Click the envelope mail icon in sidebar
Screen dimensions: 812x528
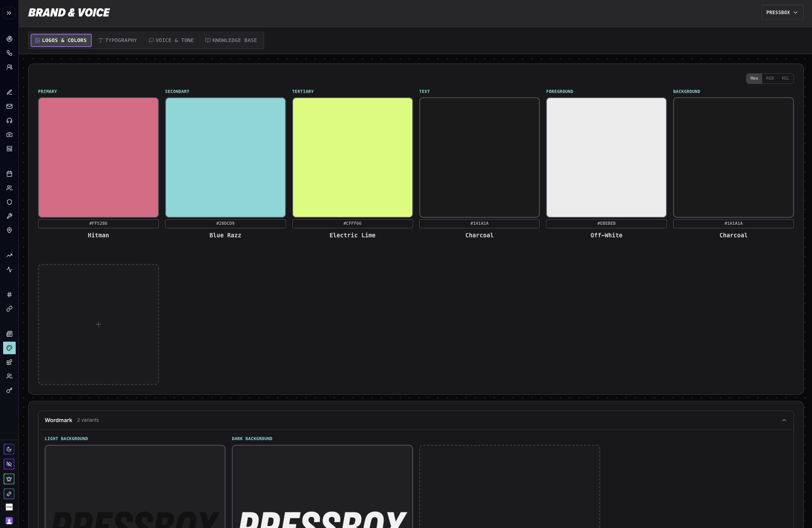(9, 106)
